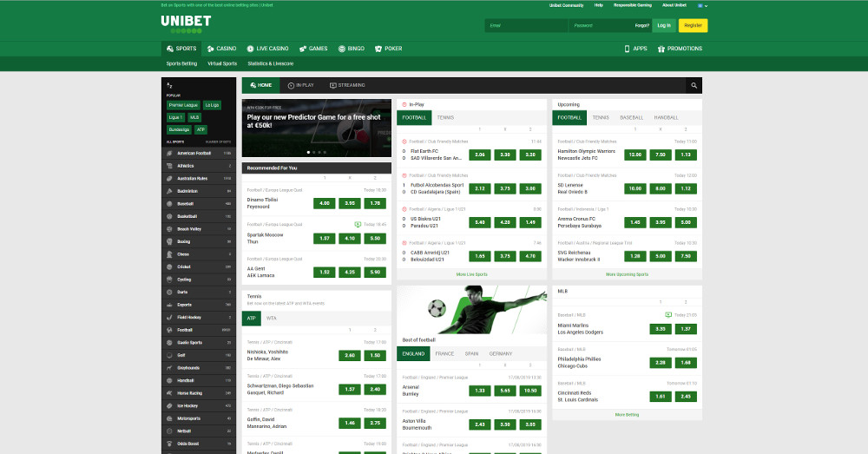Open the Sports main menu item
This screenshot has height=454, width=868.
(181, 49)
